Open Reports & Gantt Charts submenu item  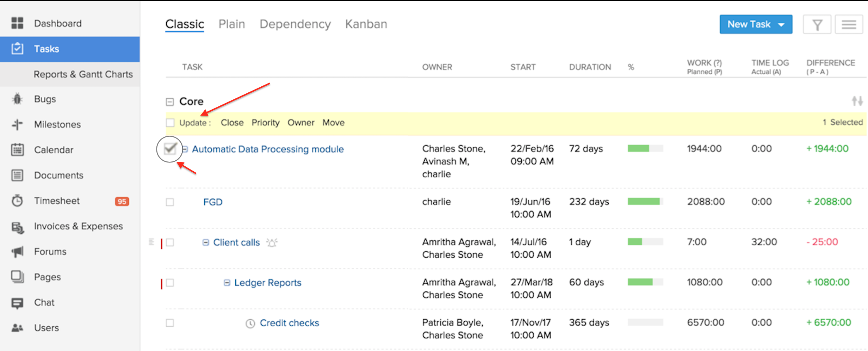(83, 74)
